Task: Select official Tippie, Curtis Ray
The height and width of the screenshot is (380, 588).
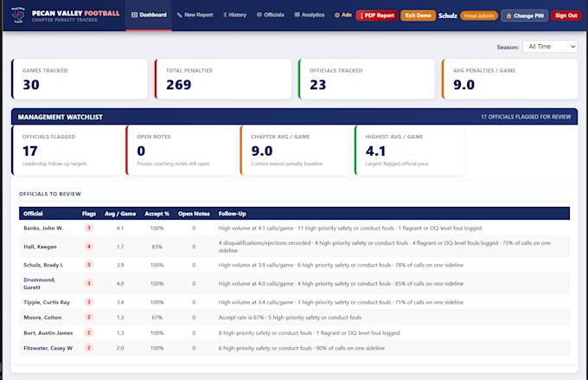Action: [x=47, y=302]
